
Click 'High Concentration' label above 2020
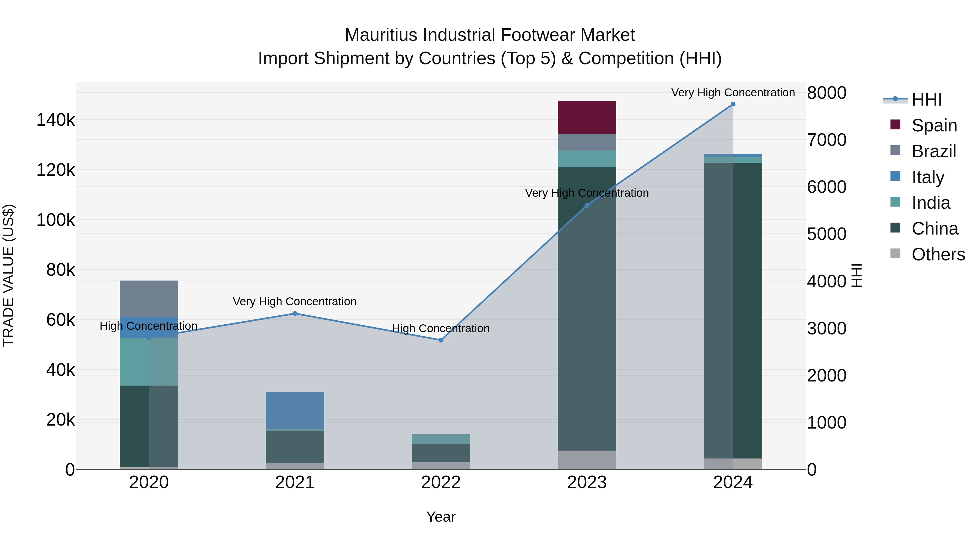click(148, 326)
